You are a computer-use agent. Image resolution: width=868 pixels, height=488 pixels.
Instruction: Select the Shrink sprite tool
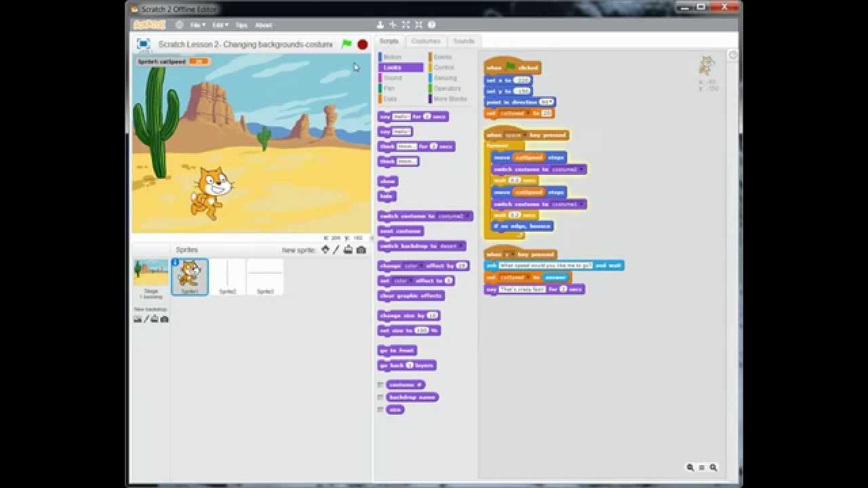click(x=418, y=25)
